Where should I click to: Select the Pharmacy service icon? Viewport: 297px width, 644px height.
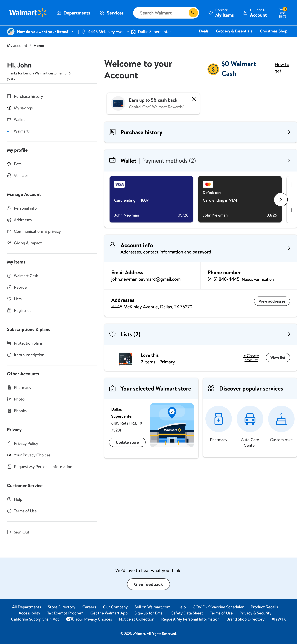pos(218,419)
